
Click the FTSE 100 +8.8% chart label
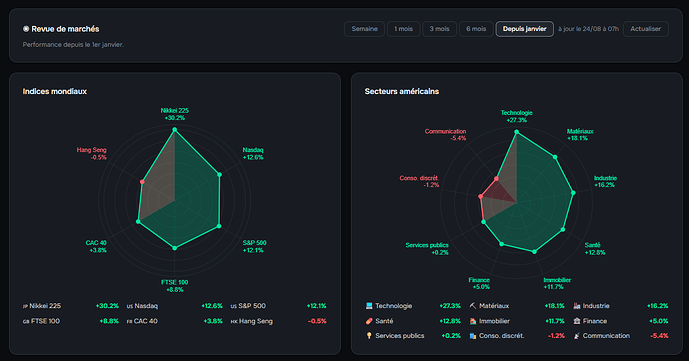point(174,286)
